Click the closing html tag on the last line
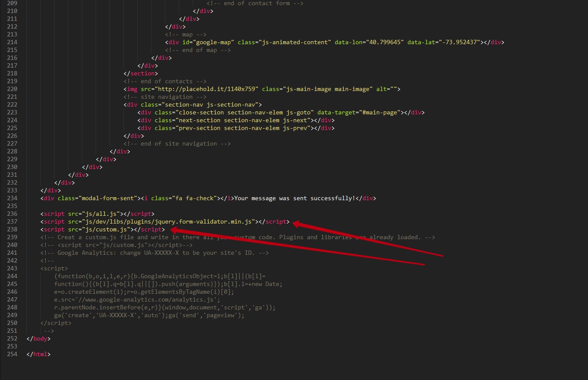588x380 pixels. pyautogui.click(x=39, y=354)
